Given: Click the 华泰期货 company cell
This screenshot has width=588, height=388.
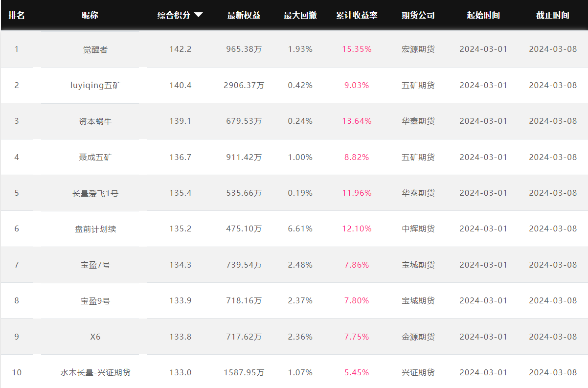Looking at the screenshot, I should 418,193.
